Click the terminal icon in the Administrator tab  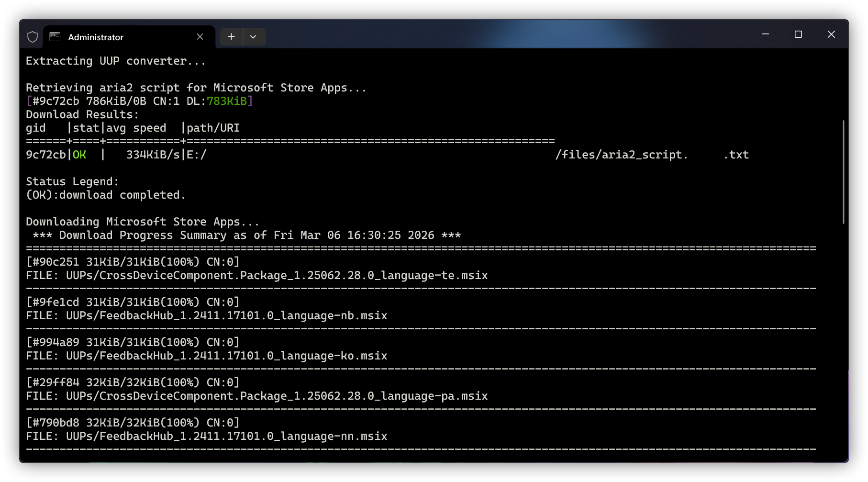[55, 37]
